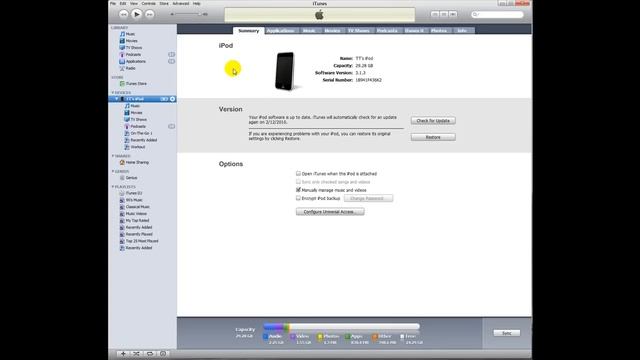
Task: Open the Music Videos smart playlist
Action: click(133, 214)
